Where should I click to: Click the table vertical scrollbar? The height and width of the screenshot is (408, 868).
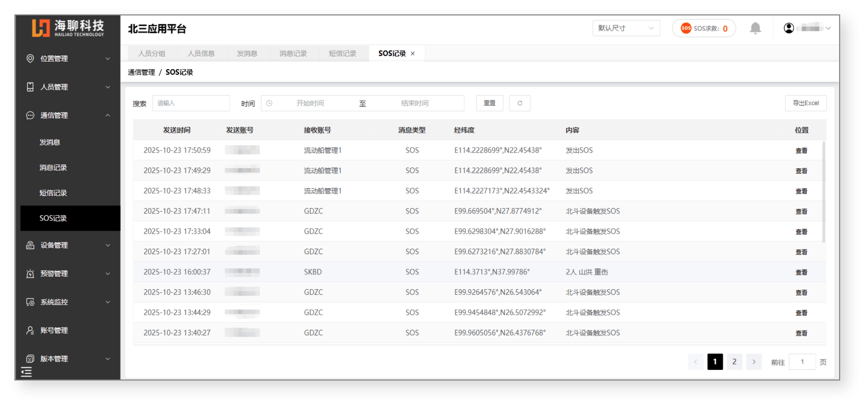point(824,192)
